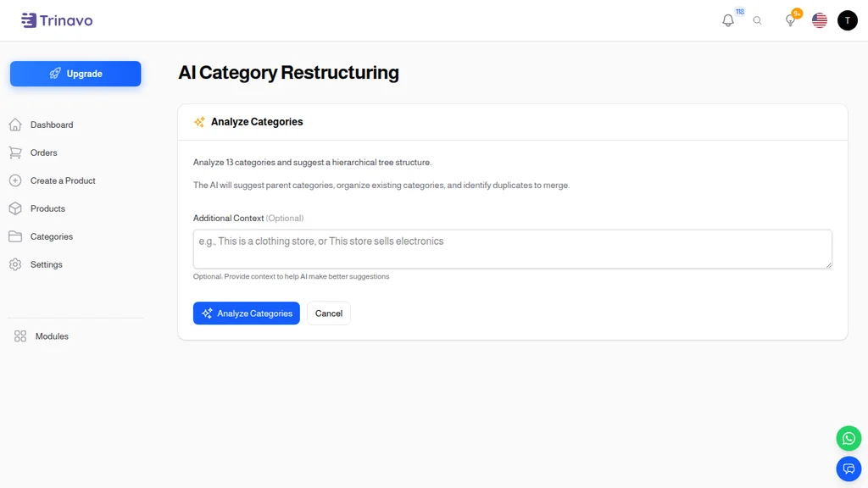Click the Trinavo logo

(57, 20)
